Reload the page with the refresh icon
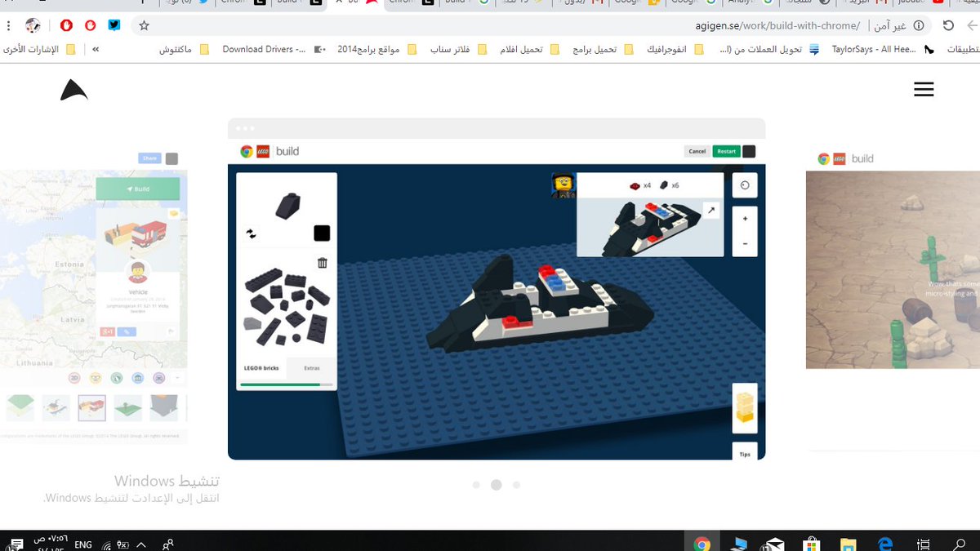This screenshot has width=980, height=551. click(x=948, y=25)
